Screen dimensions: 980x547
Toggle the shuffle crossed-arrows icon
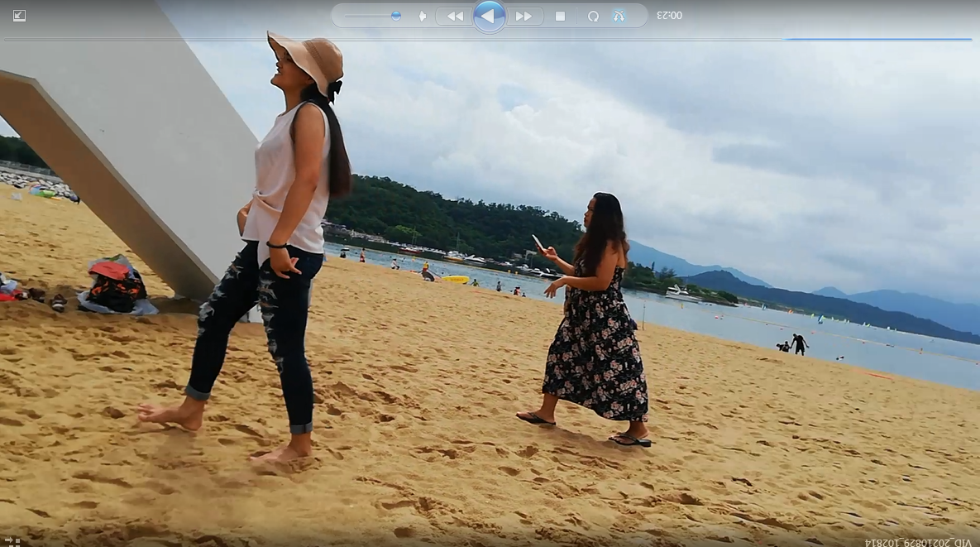(619, 16)
